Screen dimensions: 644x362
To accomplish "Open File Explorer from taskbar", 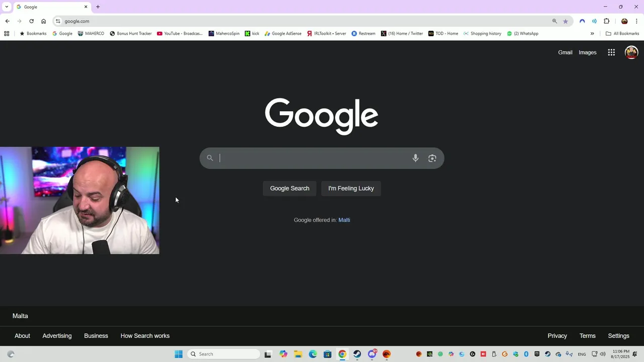I will [x=298, y=354].
